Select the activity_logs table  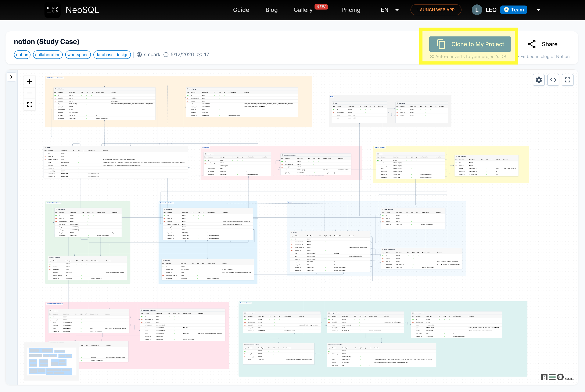coord(242,102)
